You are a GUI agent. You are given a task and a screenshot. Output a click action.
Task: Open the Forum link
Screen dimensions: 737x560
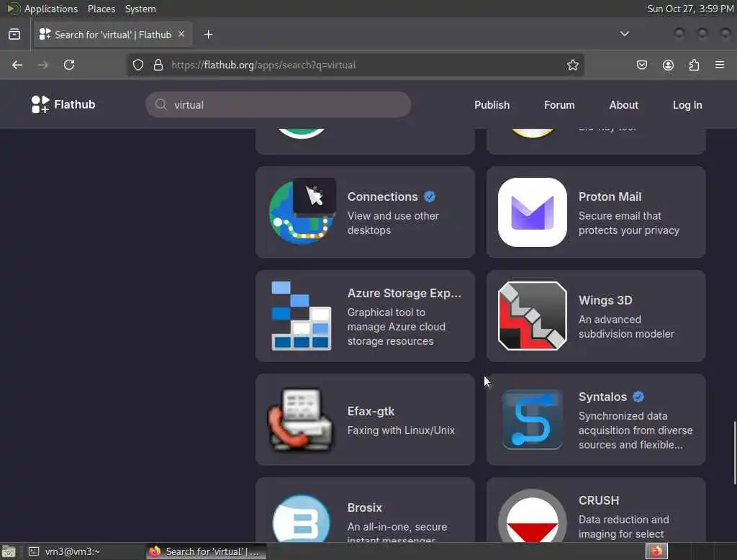[x=559, y=105]
